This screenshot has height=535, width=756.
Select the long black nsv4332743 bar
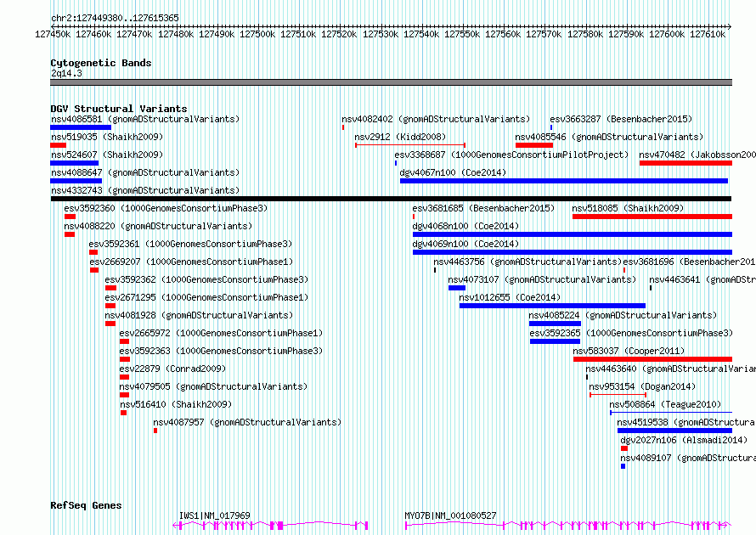point(391,199)
